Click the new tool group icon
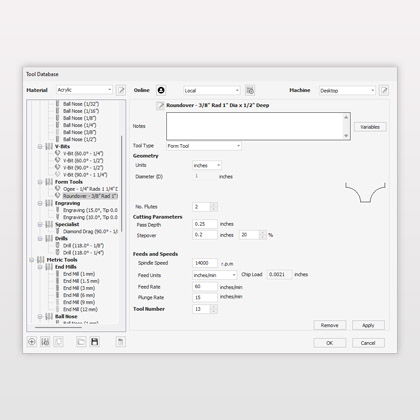The width and height of the screenshot is (420, 420). (x=45, y=342)
